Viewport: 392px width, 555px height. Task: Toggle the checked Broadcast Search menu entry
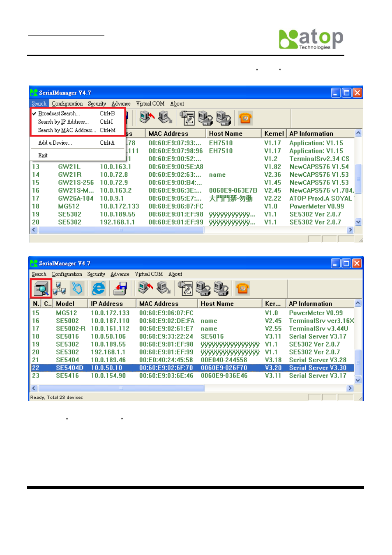point(74,113)
